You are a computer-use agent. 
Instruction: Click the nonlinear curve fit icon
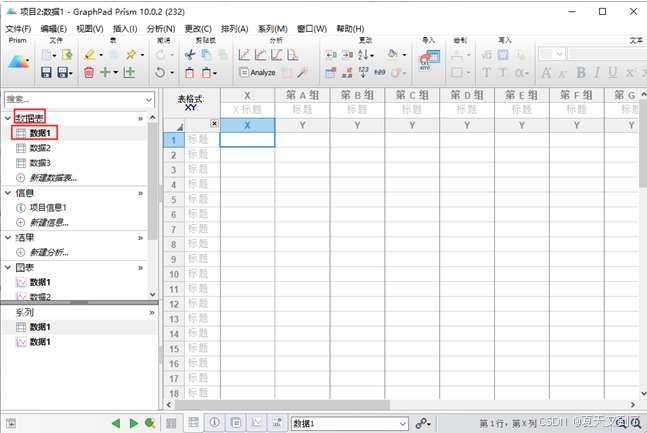pyautogui.click(x=260, y=54)
